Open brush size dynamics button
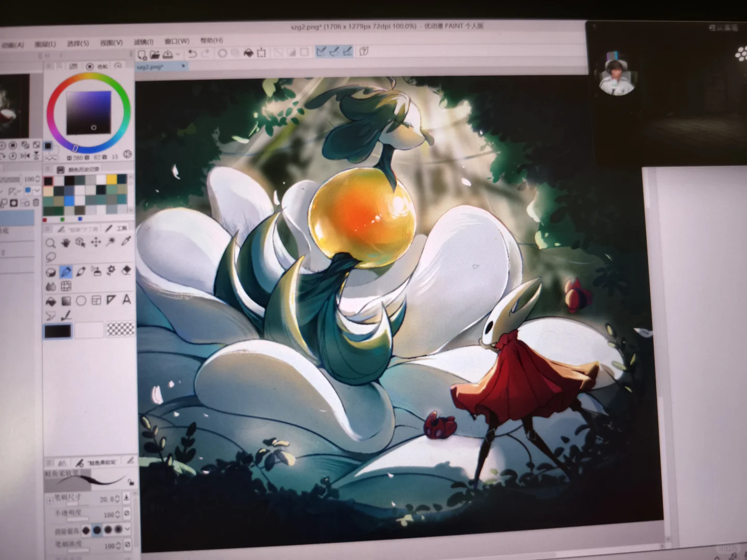747x560 pixels. click(127, 498)
